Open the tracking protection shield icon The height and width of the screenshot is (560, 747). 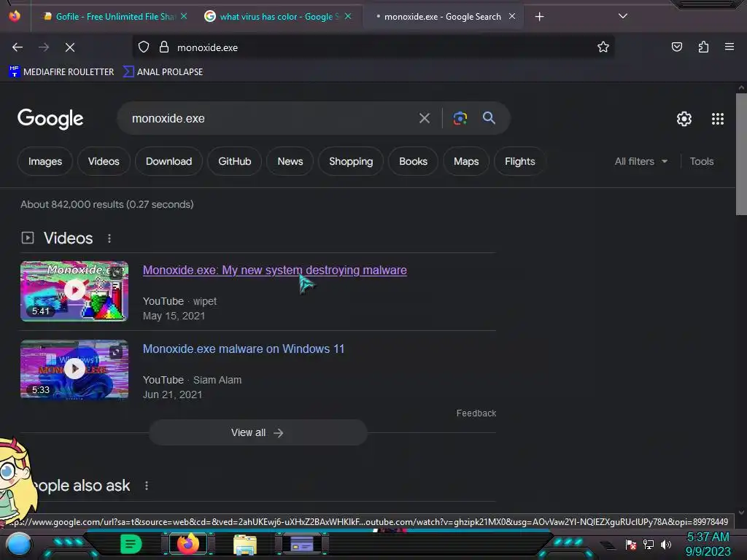[x=144, y=47]
